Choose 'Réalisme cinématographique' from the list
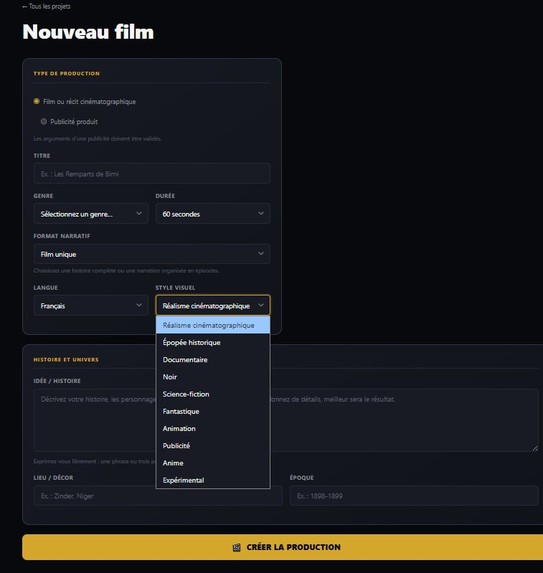 coord(213,325)
